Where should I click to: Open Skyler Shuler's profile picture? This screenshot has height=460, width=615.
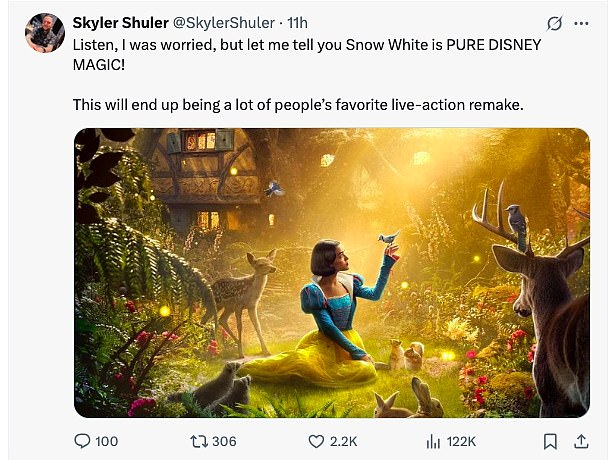point(45,33)
